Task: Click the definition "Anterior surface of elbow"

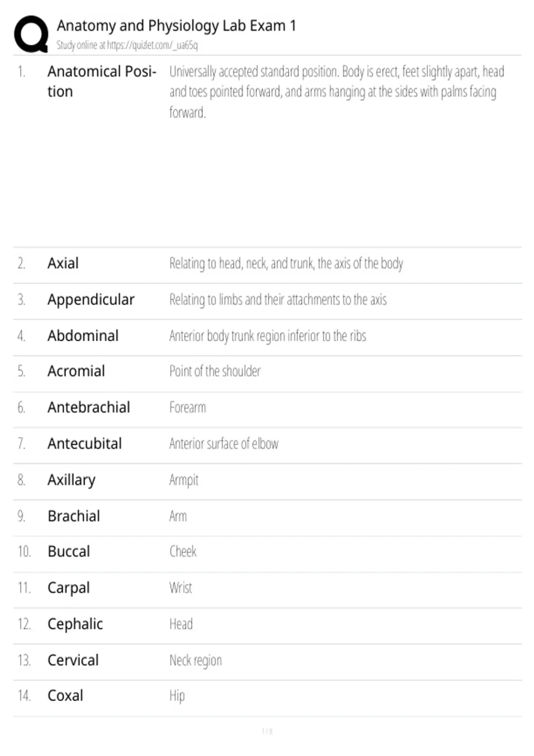Action: [224, 444]
